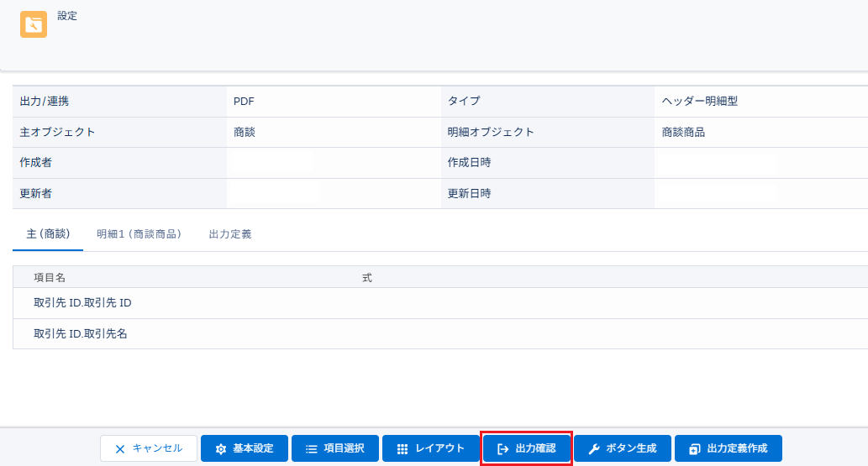Image resolution: width=868 pixels, height=466 pixels.
Task: Click the list icon for 項目選択
Action: (311, 448)
